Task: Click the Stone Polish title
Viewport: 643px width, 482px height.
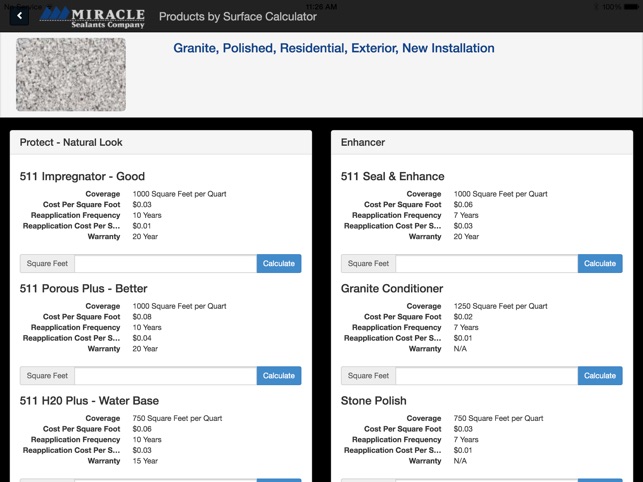Action: [373, 401]
